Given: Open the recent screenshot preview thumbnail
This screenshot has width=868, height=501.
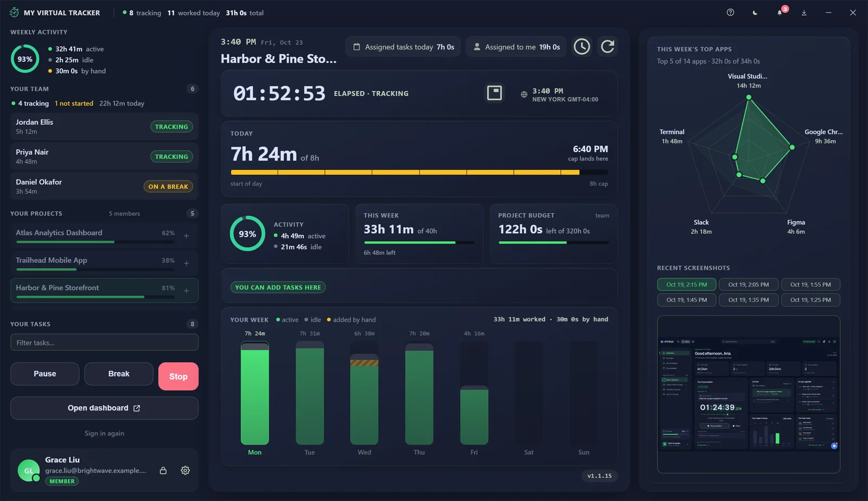Looking at the screenshot, I should pyautogui.click(x=749, y=394).
